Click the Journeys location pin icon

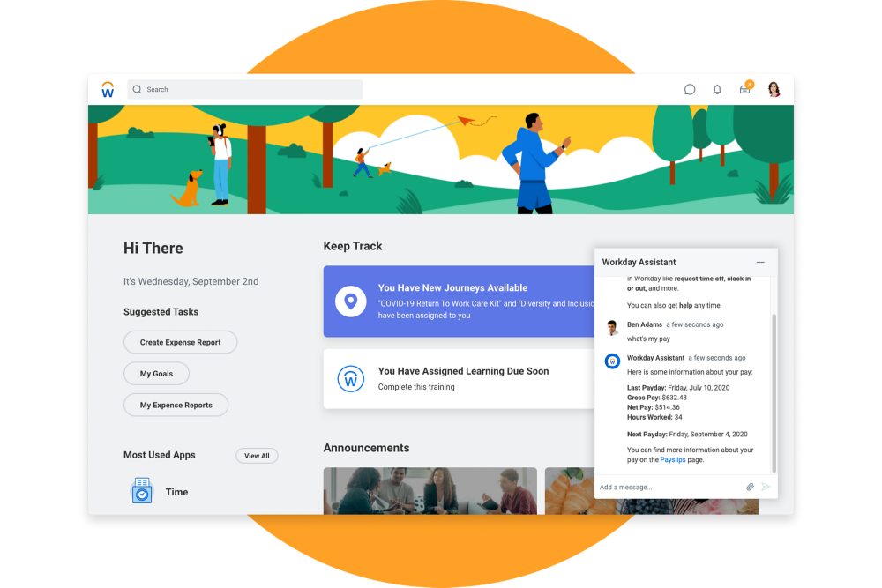click(x=350, y=301)
